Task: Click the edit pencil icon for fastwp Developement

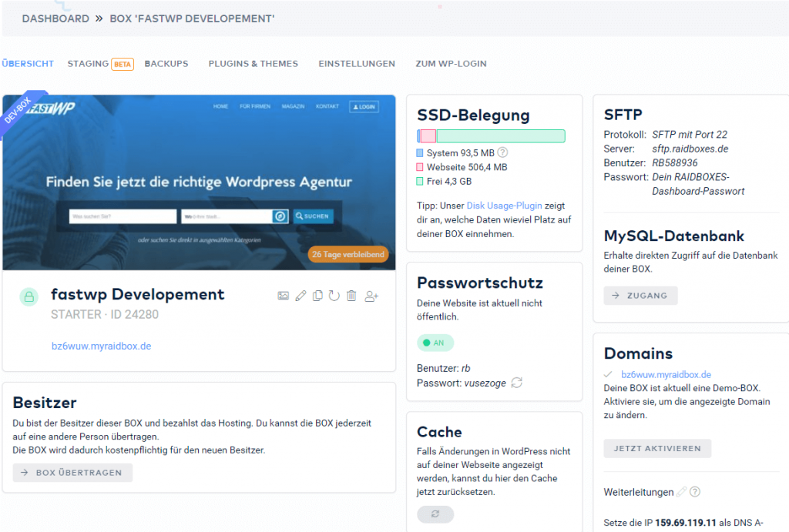Action: (x=300, y=295)
